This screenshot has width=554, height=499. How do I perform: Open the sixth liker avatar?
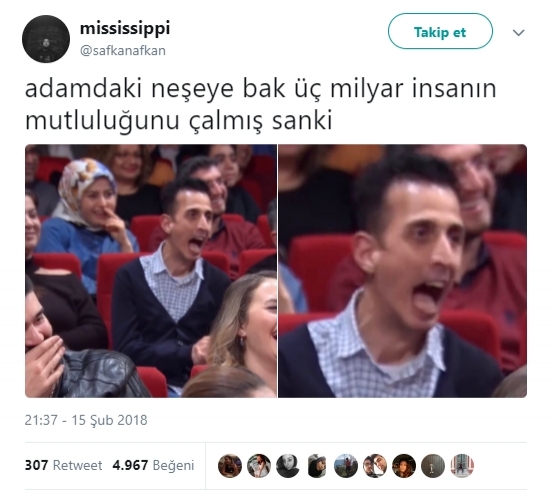pyautogui.click(x=375, y=466)
